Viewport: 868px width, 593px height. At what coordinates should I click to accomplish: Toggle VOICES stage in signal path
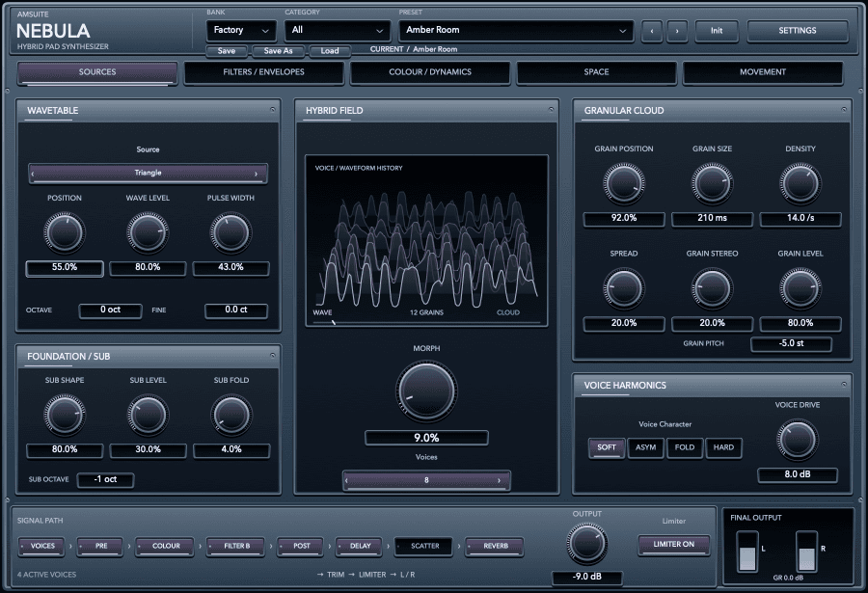(41, 546)
